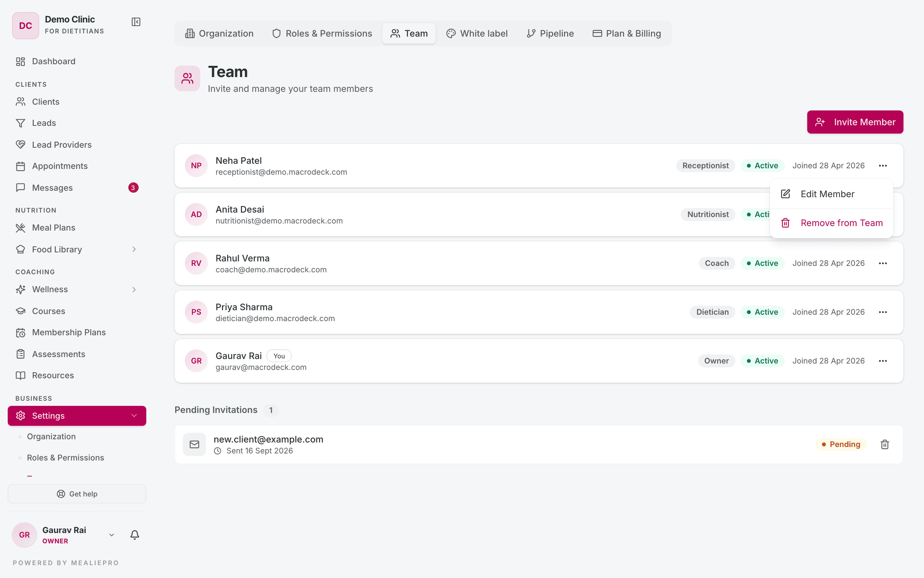Open Meal Plans section
The width and height of the screenshot is (924, 578).
click(77, 228)
